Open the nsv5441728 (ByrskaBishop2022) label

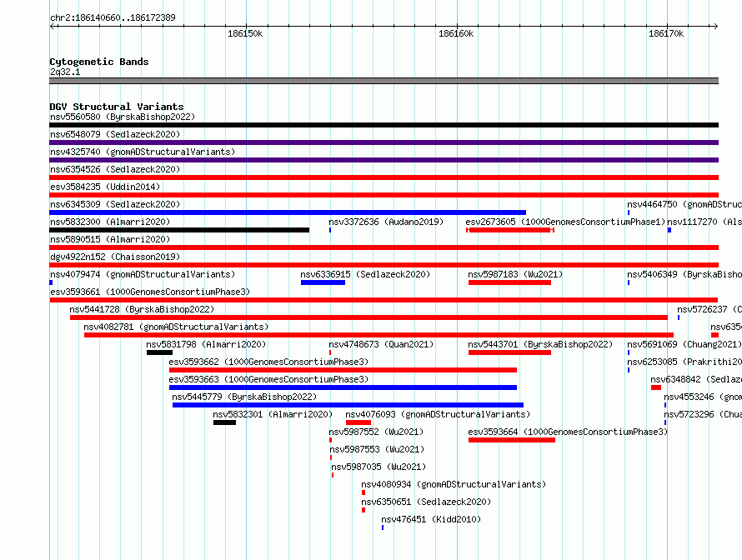coord(142,309)
